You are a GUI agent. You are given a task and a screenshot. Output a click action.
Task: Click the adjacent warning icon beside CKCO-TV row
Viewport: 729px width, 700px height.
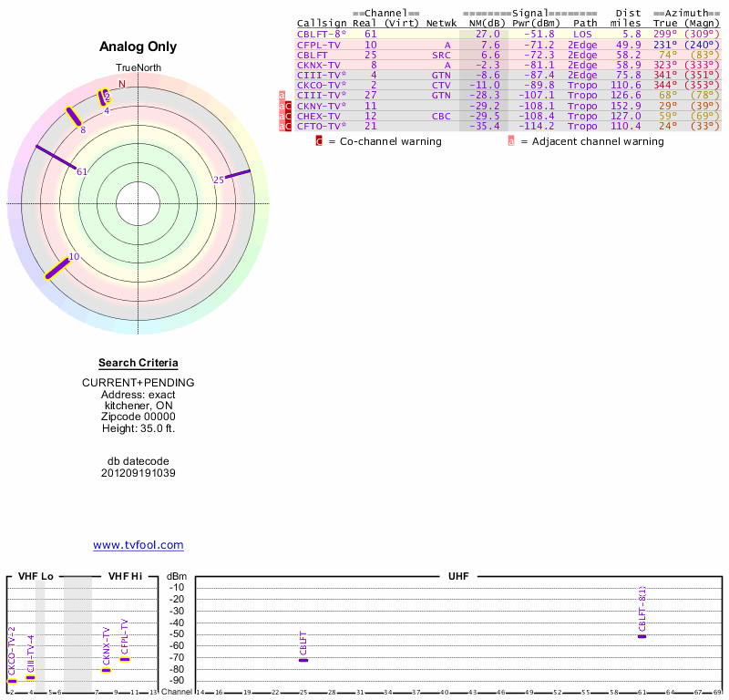pyautogui.click(x=282, y=96)
